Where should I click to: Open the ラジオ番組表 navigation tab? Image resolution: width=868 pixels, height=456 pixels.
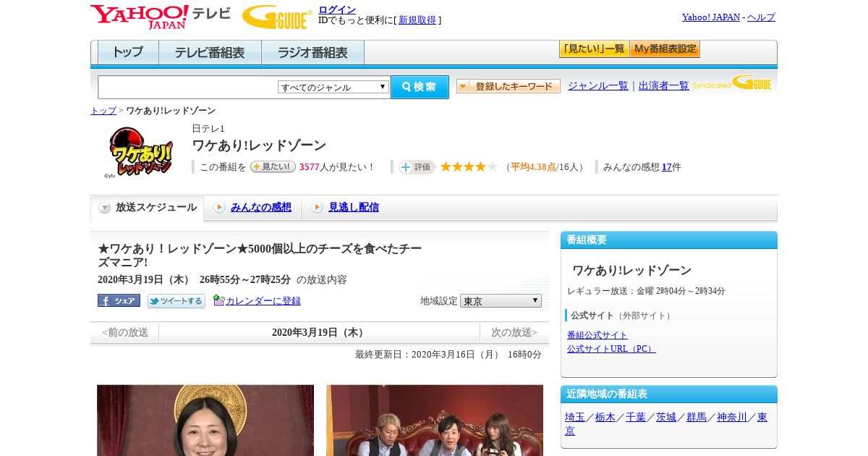[312, 53]
